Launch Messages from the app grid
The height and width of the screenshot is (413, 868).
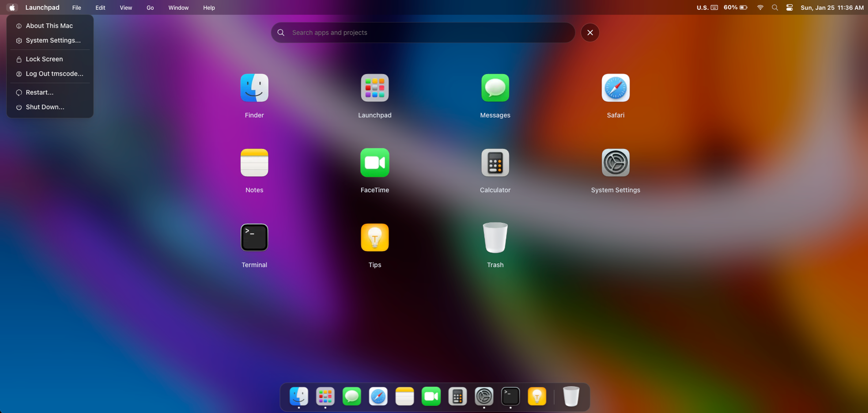click(495, 88)
